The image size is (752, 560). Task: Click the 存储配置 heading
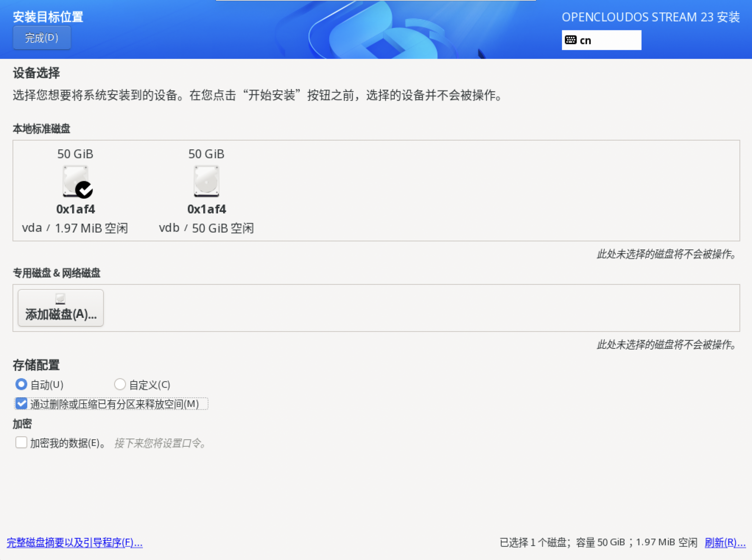(37, 365)
